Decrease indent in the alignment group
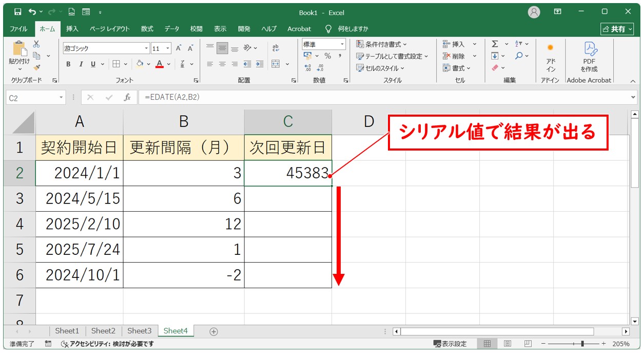 pyautogui.click(x=247, y=64)
